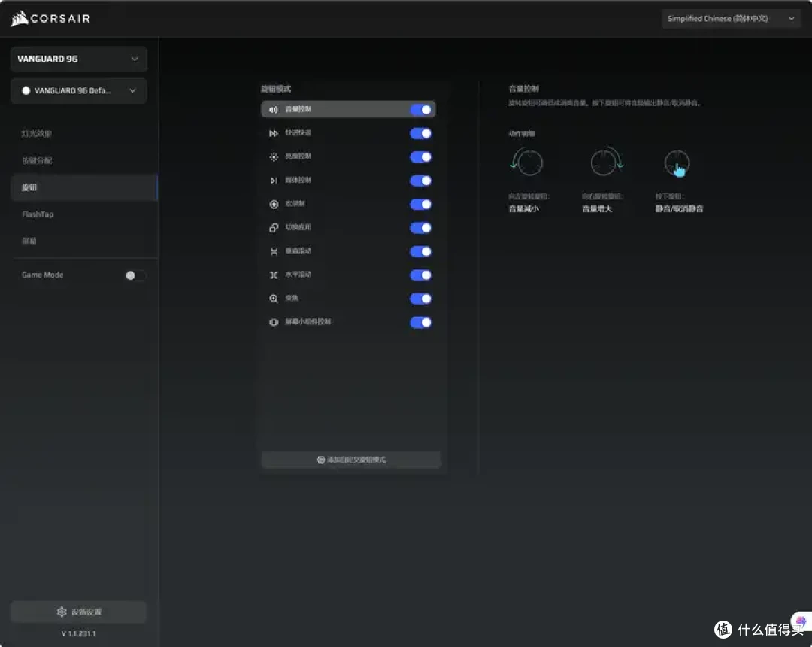The width and height of the screenshot is (812, 647).
Task: Click the add custom dial mode button
Action: (x=351, y=460)
